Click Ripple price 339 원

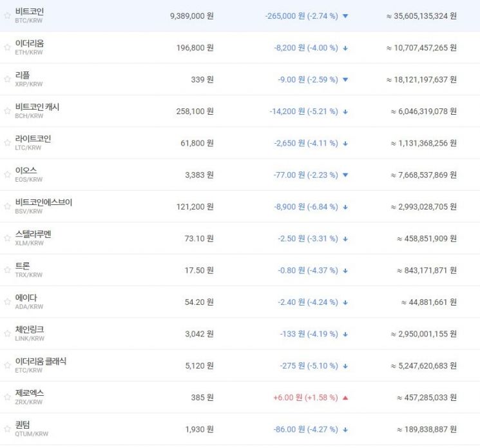click(x=202, y=80)
